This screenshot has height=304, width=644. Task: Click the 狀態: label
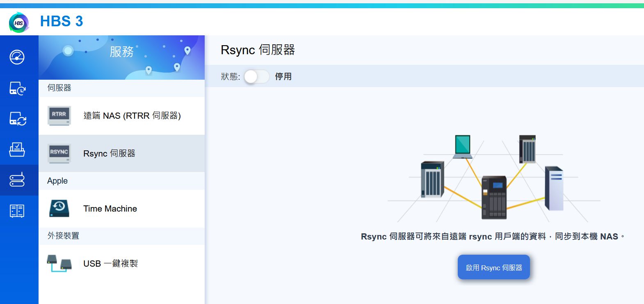pos(231,77)
